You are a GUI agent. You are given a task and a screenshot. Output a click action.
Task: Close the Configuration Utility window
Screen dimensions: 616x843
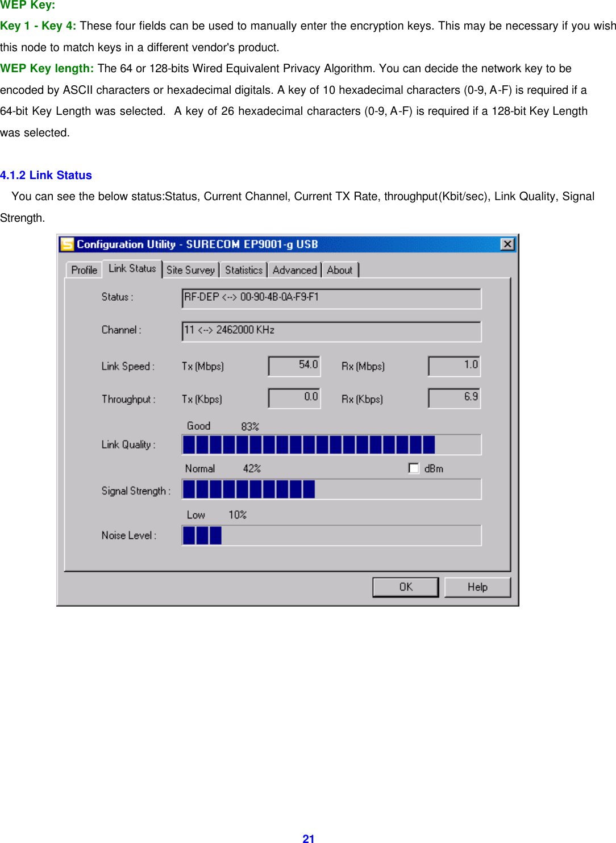507,244
